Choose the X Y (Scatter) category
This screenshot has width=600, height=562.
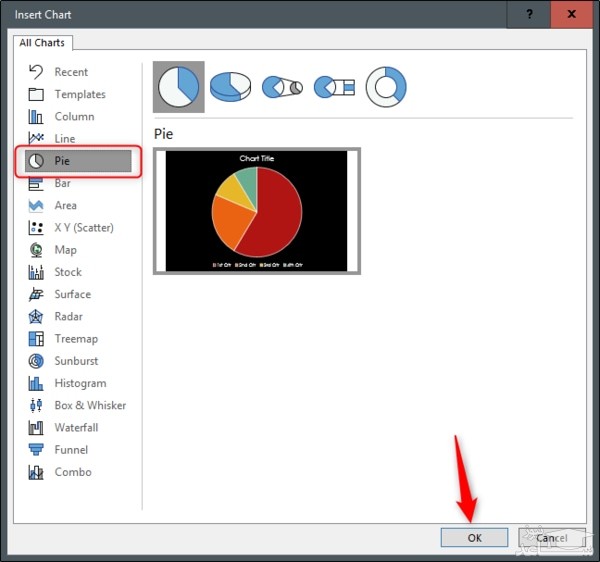coord(83,228)
